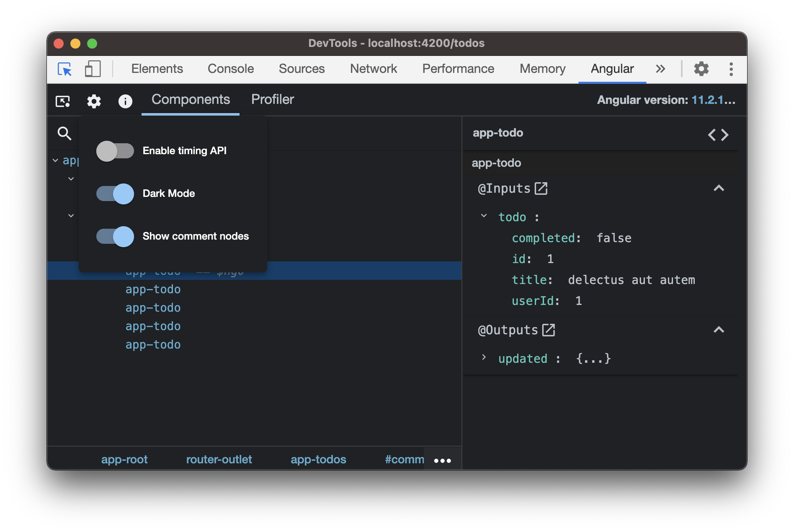This screenshot has height=532, width=794.
Task: Click the userId value 1
Action: click(x=578, y=301)
